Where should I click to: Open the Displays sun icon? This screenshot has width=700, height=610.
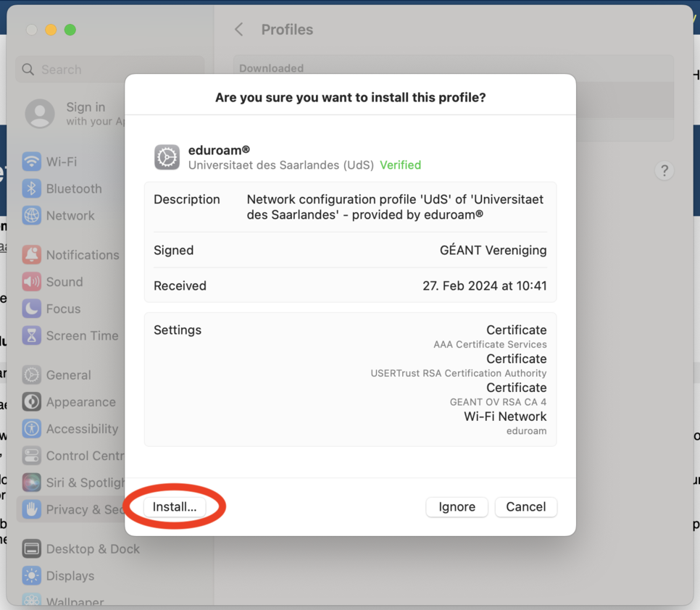pyautogui.click(x=32, y=576)
